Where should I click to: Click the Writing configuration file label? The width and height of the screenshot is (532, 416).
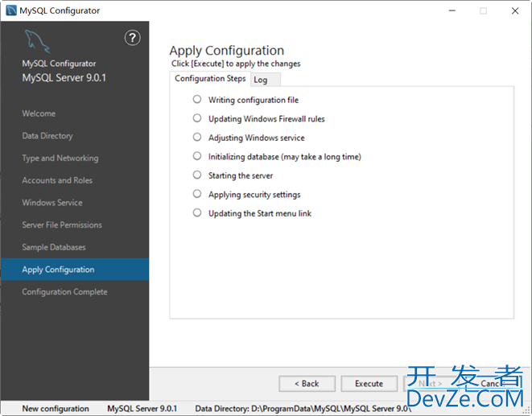[254, 100]
